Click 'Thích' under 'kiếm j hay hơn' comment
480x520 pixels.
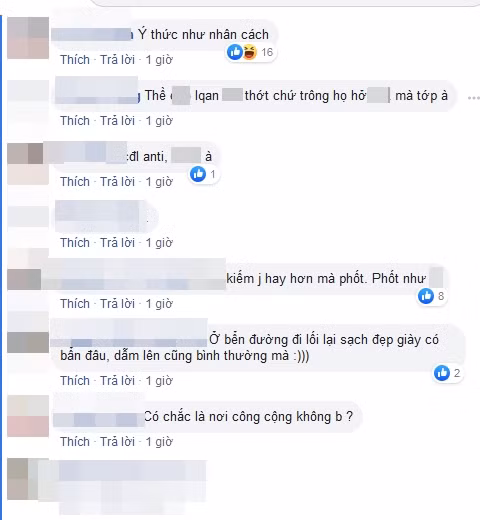point(75,304)
